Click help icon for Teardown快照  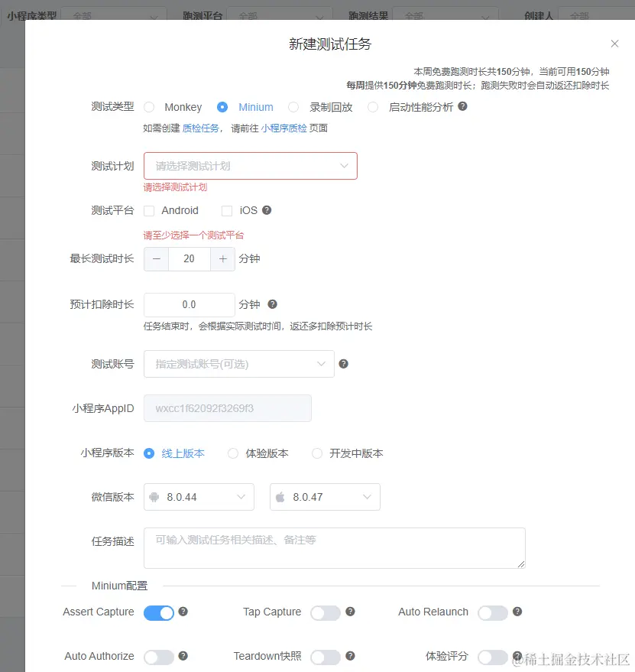pos(350,656)
